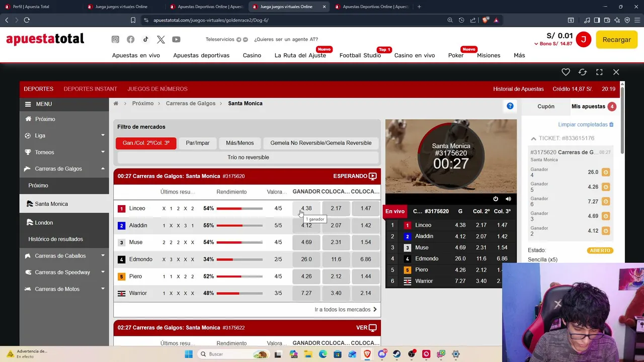Screen dimensions: 644x362
Task: Click the Windows taskbar search field
Action: point(233,354)
